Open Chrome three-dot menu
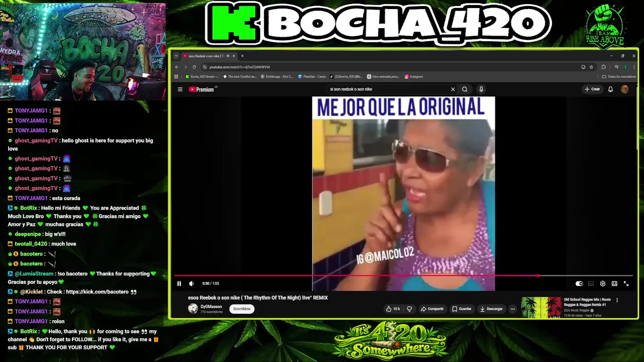The width and height of the screenshot is (644, 362). 633,67
